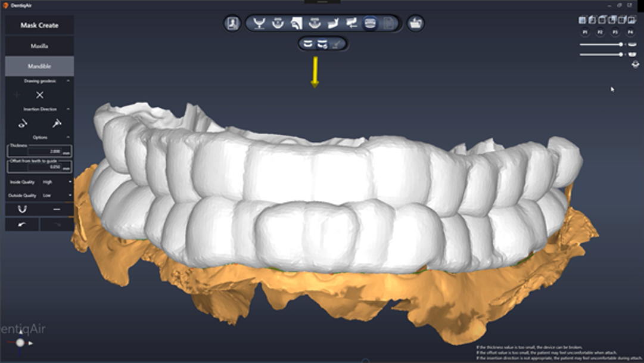
Task: Toggle lower jaw visibility icon beside slider
Action: [632, 54]
